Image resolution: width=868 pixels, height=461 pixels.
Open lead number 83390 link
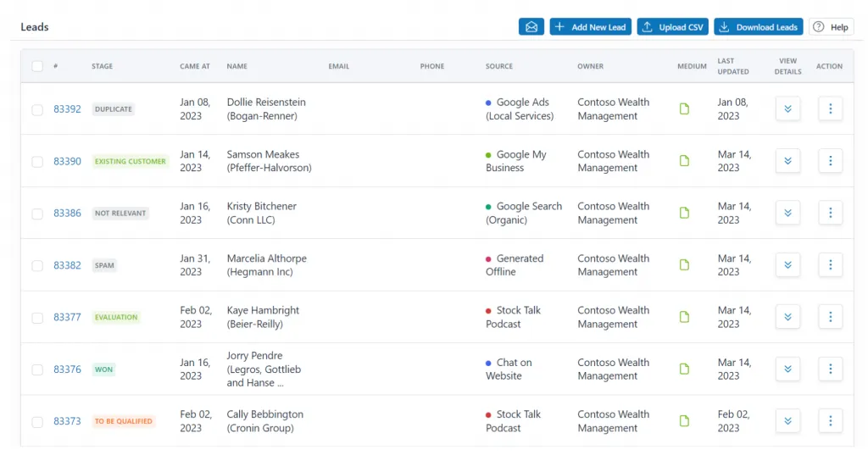(67, 161)
